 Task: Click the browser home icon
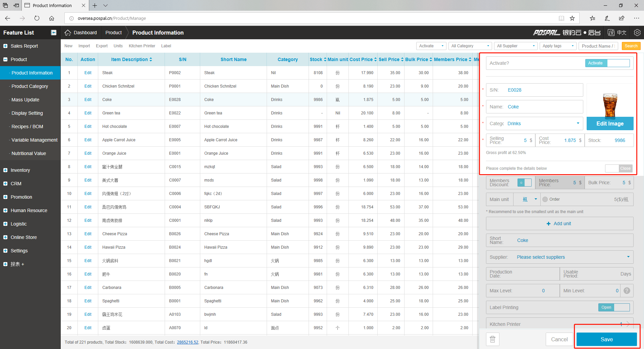click(52, 18)
